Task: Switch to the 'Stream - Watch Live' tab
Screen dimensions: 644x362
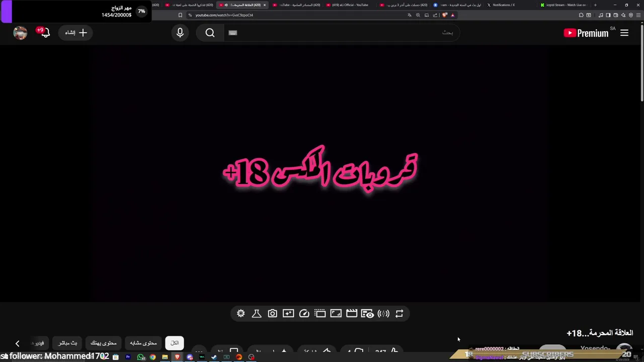Action: 563,5
